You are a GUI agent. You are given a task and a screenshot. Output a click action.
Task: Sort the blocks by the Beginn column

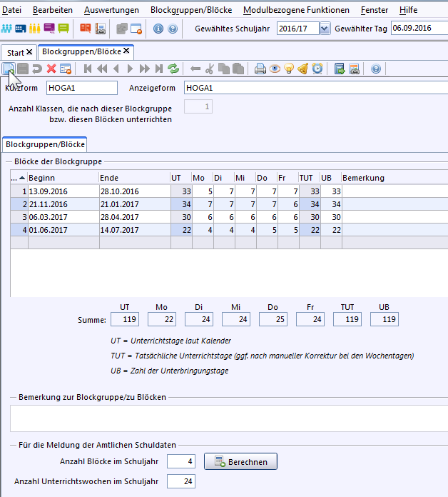tap(63, 178)
